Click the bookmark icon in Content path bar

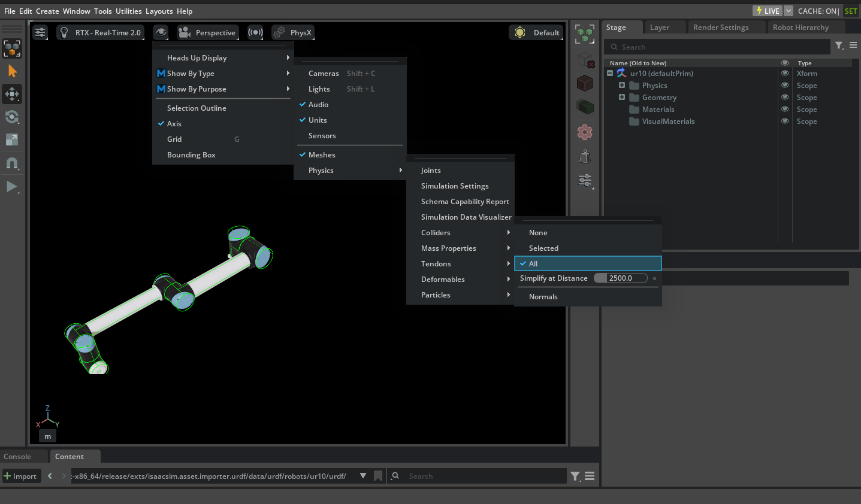pyautogui.click(x=378, y=476)
